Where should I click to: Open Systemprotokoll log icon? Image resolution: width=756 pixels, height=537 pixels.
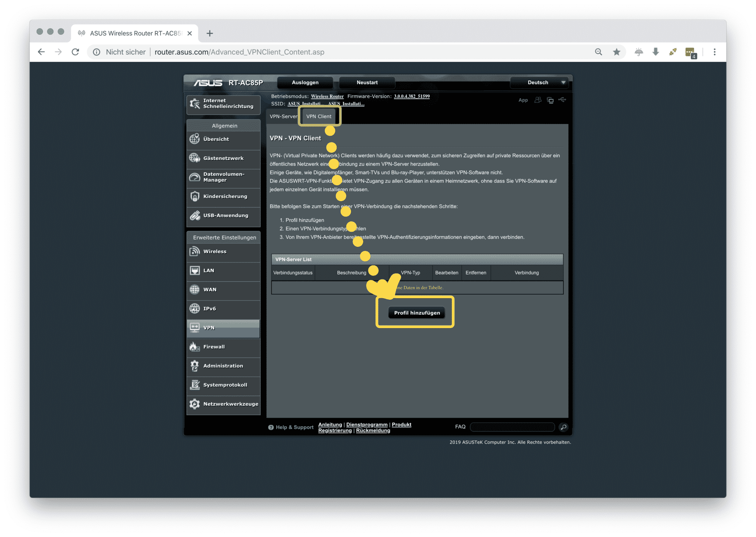point(195,385)
